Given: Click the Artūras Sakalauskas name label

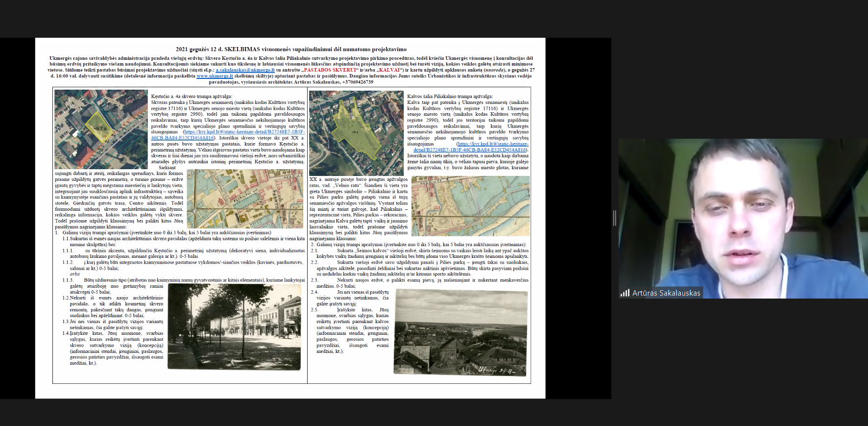Looking at the screenshot, I should click(666, 293).
